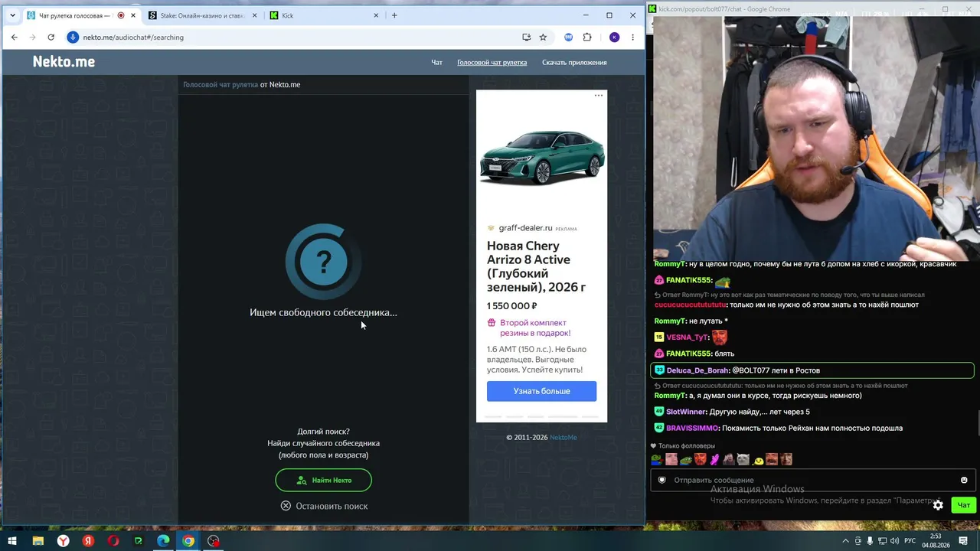Bookmark this page with the star icon
The height and width of the screenshot is (551, 980).
[543, 37]
